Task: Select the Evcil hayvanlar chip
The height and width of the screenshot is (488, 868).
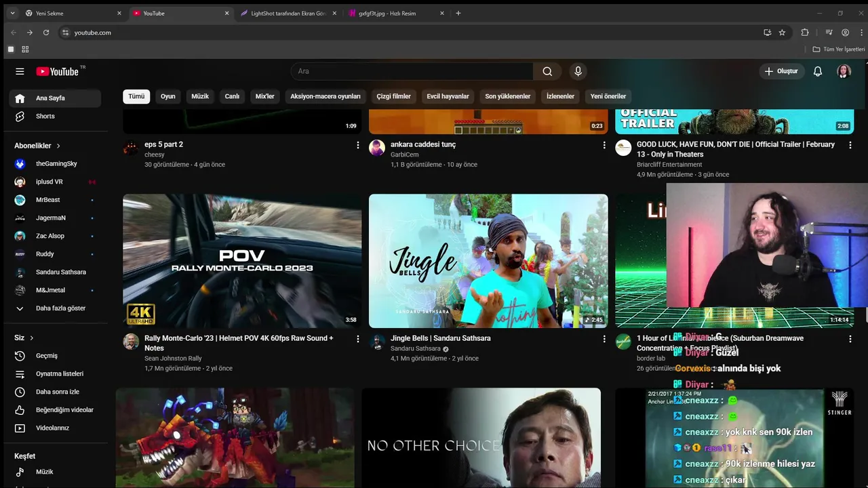Action: tap(448, 96)
